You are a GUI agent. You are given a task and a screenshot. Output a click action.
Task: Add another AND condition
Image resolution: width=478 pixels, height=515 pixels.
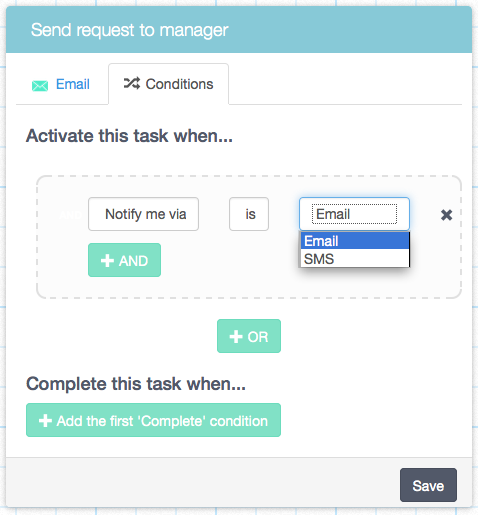[x=124, y=260]
